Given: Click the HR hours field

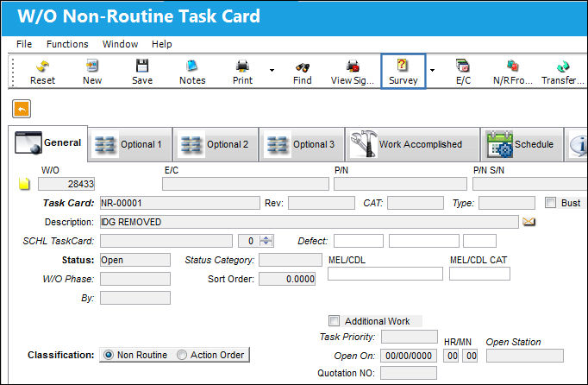Looking at the screenshot, I should [453, 356].
